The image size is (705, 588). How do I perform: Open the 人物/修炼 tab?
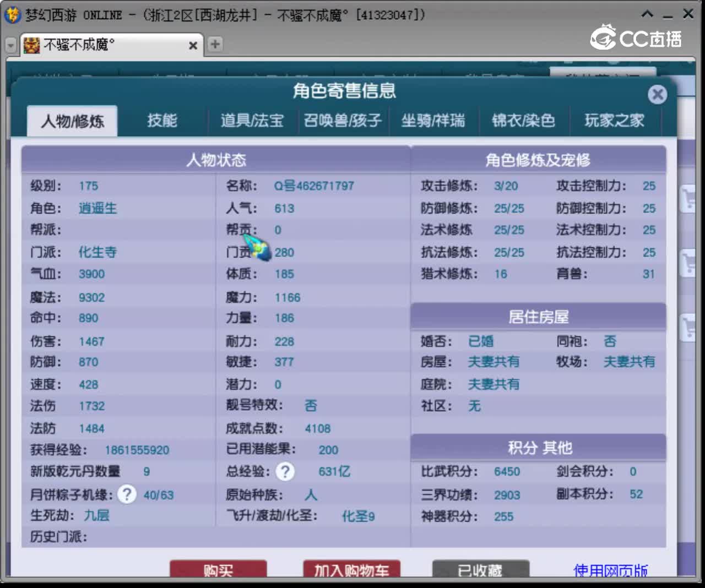(72, 121)
